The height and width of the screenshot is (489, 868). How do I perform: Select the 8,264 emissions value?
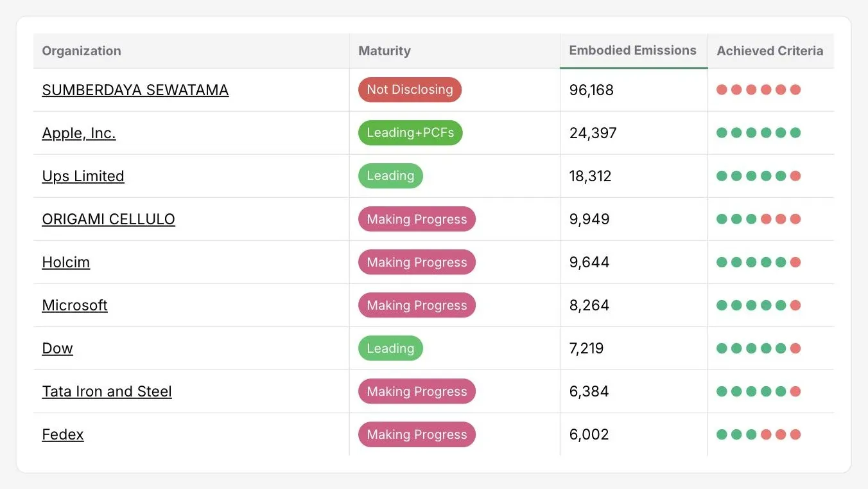point(589,305)
